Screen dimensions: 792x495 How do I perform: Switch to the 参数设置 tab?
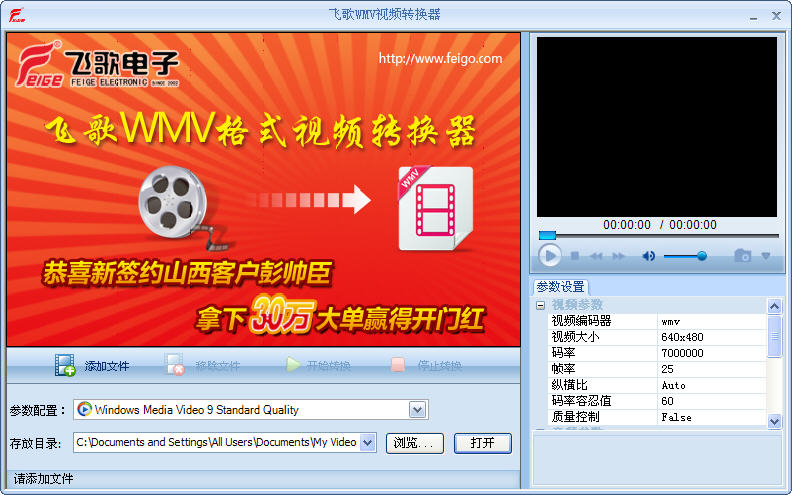(x=560, y=287)
